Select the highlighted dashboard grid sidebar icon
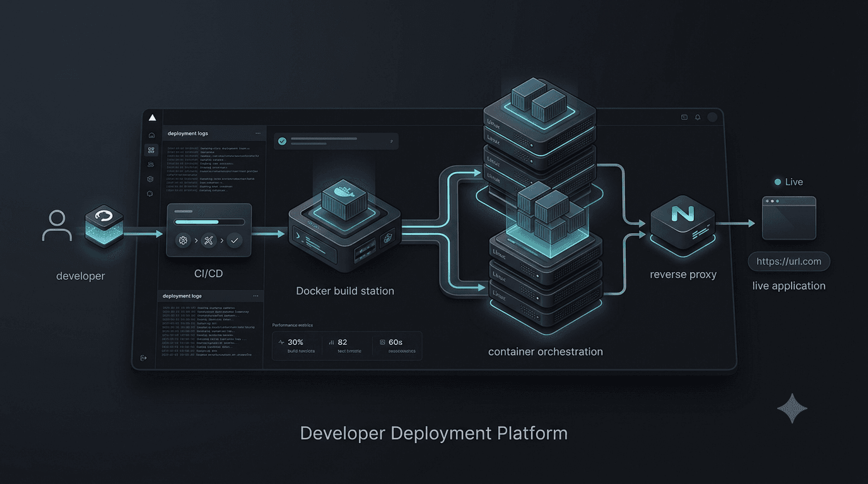The width and height of the screenshot is (868, 484). (151, 150)
